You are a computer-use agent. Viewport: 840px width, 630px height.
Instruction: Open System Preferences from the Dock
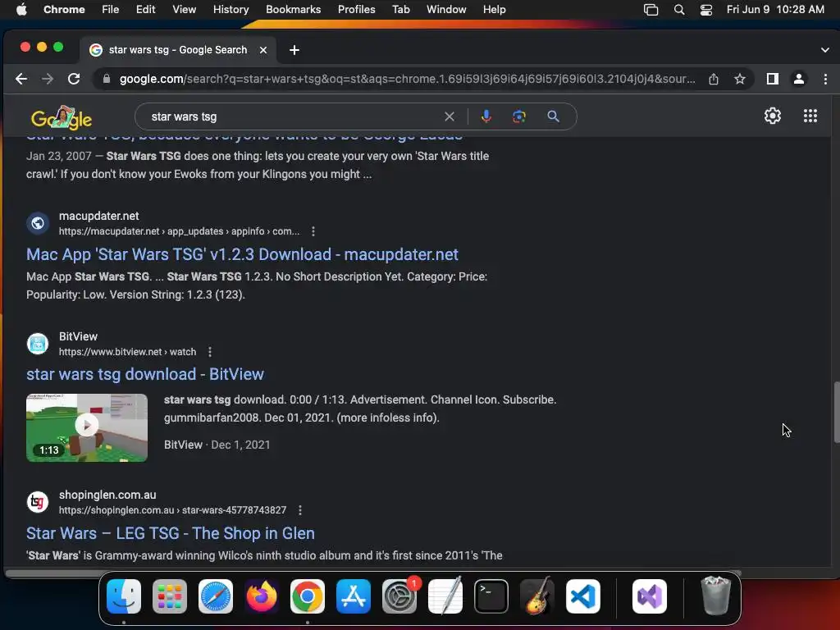click(x=399, y=596)
